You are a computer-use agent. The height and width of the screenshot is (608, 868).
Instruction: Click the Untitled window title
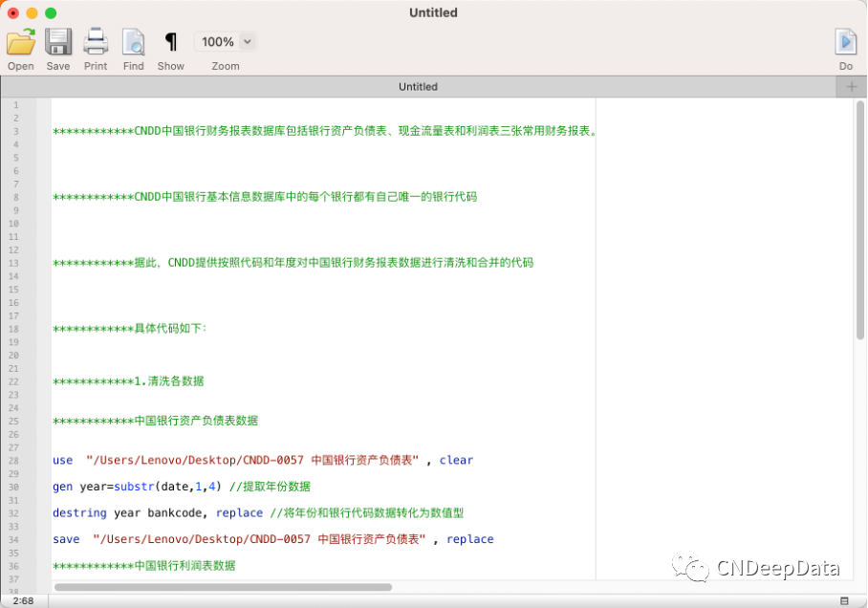point(433,12)
